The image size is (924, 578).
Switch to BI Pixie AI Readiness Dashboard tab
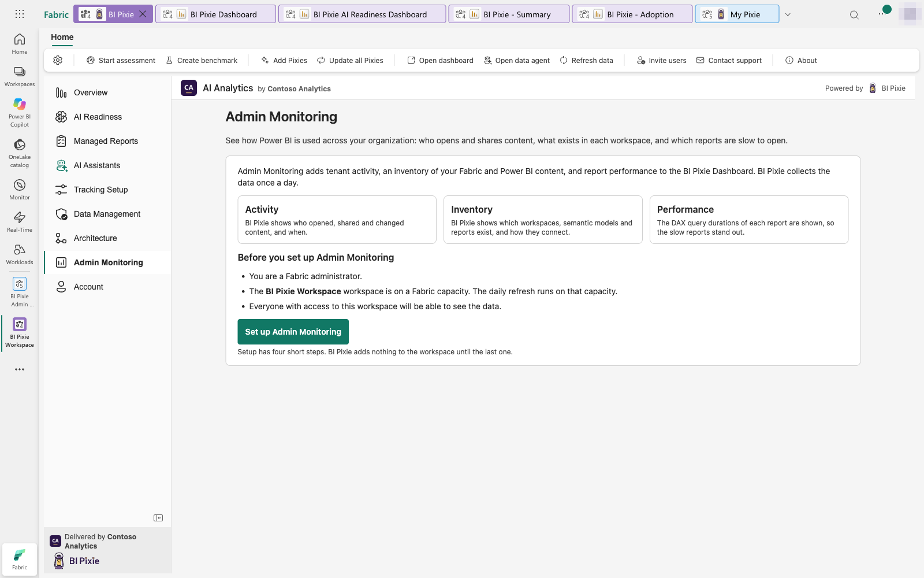click(x=362, y=14)
